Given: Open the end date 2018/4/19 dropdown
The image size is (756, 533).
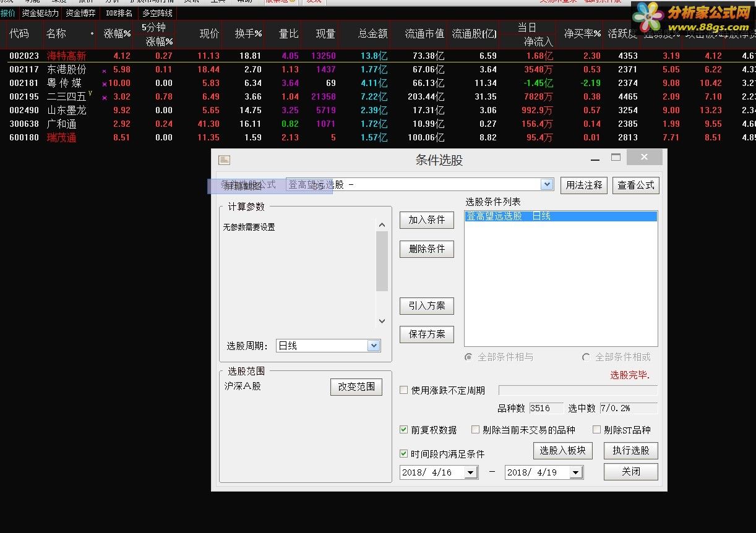Looking at the screenshot, I should [576, 472].
